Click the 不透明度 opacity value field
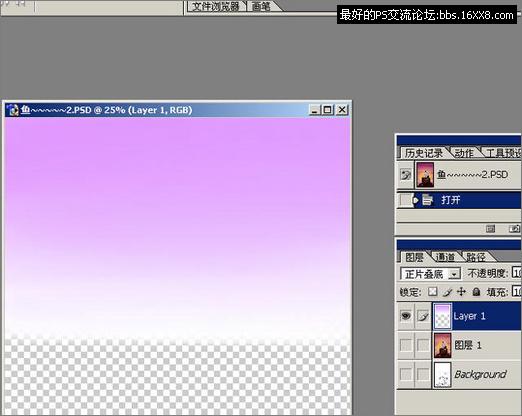 (x=517, y=273)
